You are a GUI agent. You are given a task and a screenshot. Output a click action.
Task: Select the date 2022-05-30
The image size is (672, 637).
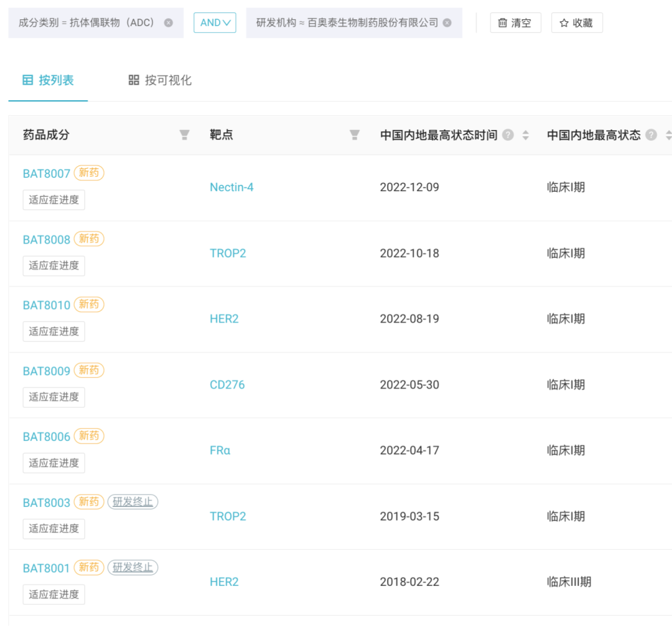point(409,384)
